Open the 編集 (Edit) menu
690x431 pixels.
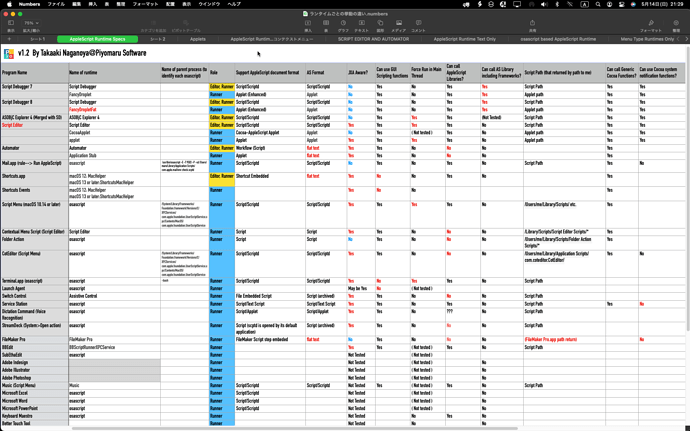[x=77, y=4]
